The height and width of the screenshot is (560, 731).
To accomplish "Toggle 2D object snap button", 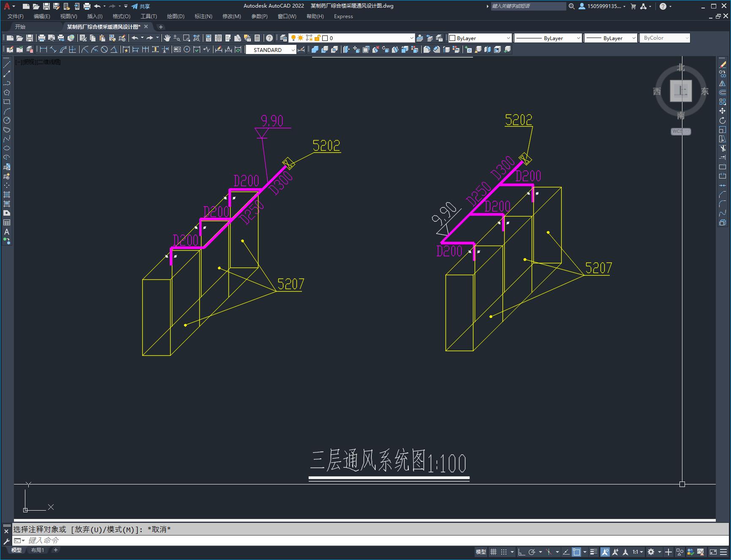I will click(577, 552).
